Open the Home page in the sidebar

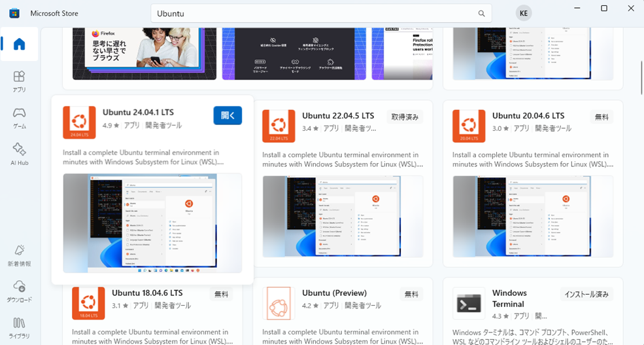pos(20,44)
